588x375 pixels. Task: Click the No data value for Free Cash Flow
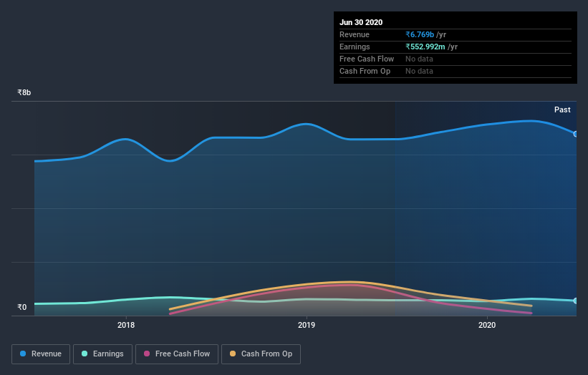419,59
